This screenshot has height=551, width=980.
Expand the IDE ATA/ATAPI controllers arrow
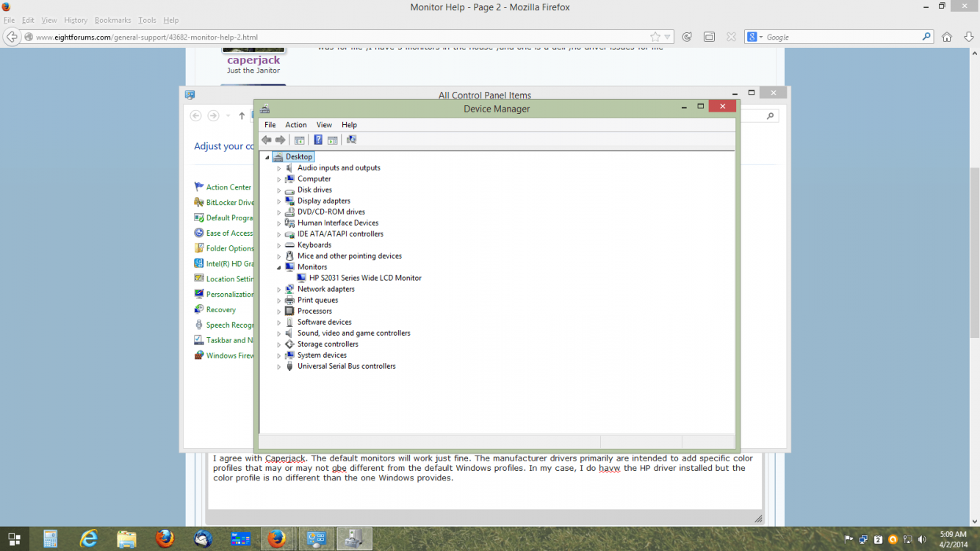[279, 234]
